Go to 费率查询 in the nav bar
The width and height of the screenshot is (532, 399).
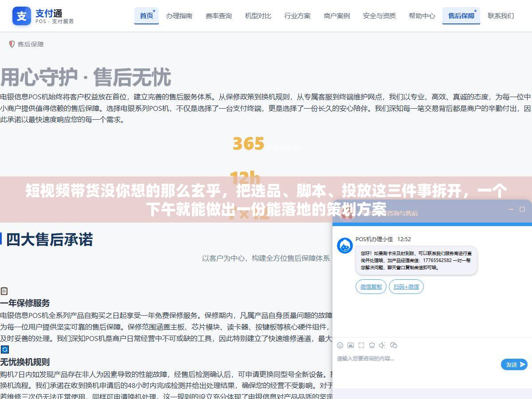coord(219,16)
